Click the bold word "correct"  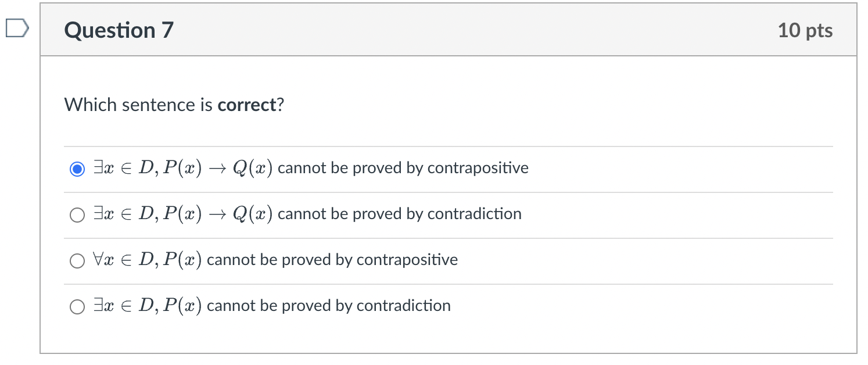[x=246, y=105]
